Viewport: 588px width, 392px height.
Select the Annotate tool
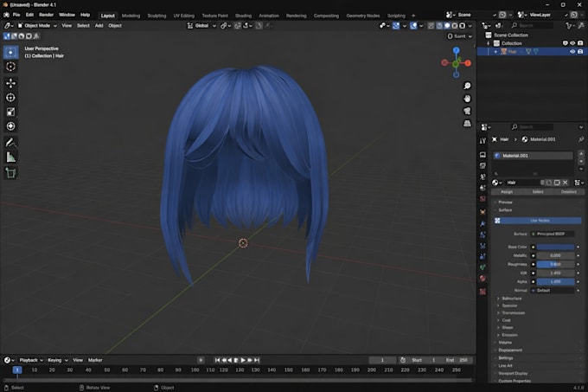coord(10,143)
